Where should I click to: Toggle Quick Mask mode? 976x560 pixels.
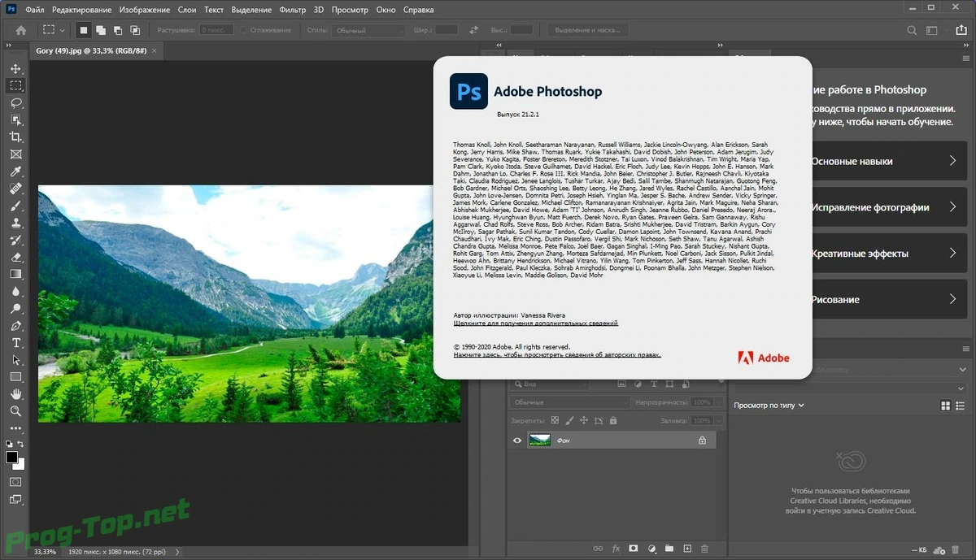click(15, 482)
